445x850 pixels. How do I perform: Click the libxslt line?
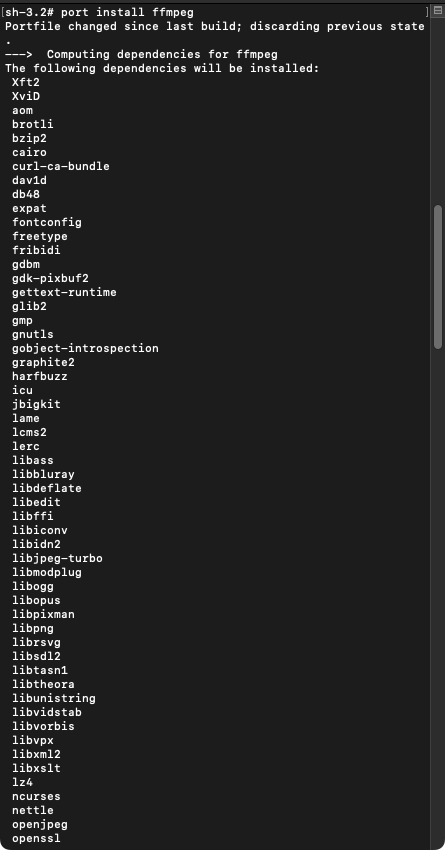[36, 768]
